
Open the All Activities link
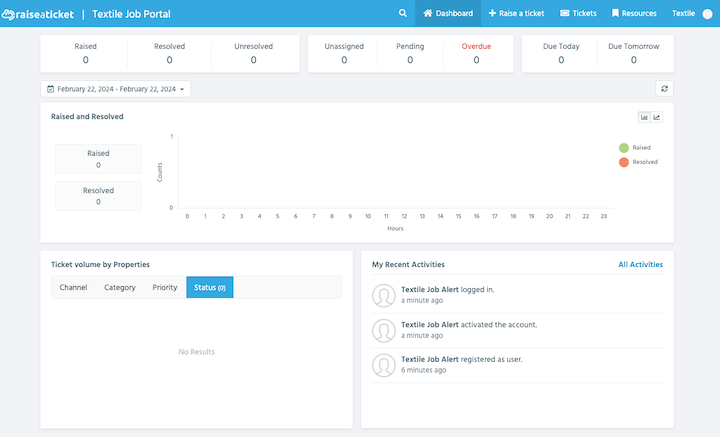pyautogui.click(x=641, y=264)
